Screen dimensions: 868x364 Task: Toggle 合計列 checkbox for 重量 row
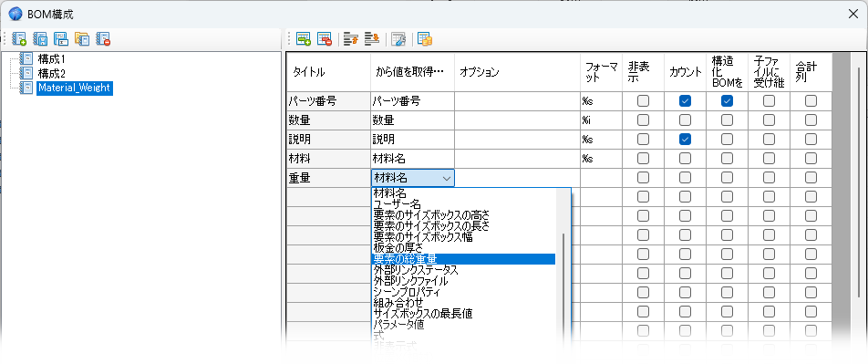pyautogui.click(x=811, y=177)
